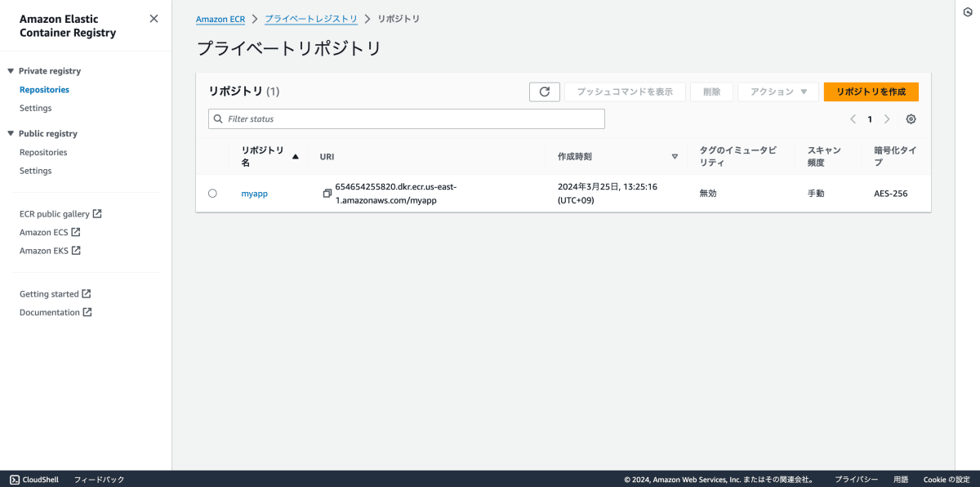Open the プライバシー footer link
This screenshot has width=980, height=487.
[x=856, y=480]
